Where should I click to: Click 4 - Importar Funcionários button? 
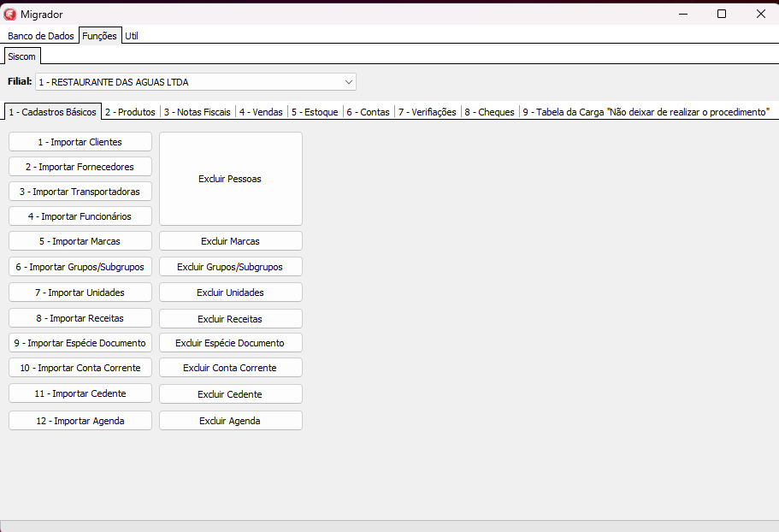80,216
